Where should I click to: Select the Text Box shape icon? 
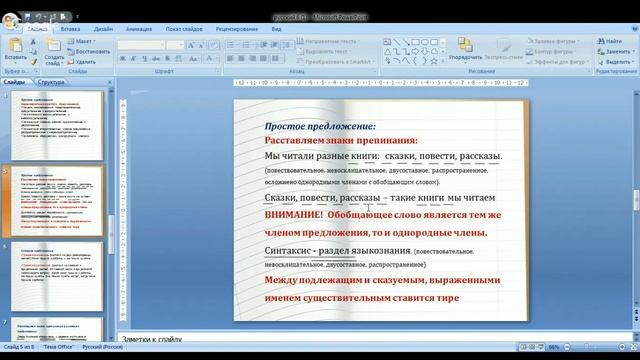pos(387,42)
